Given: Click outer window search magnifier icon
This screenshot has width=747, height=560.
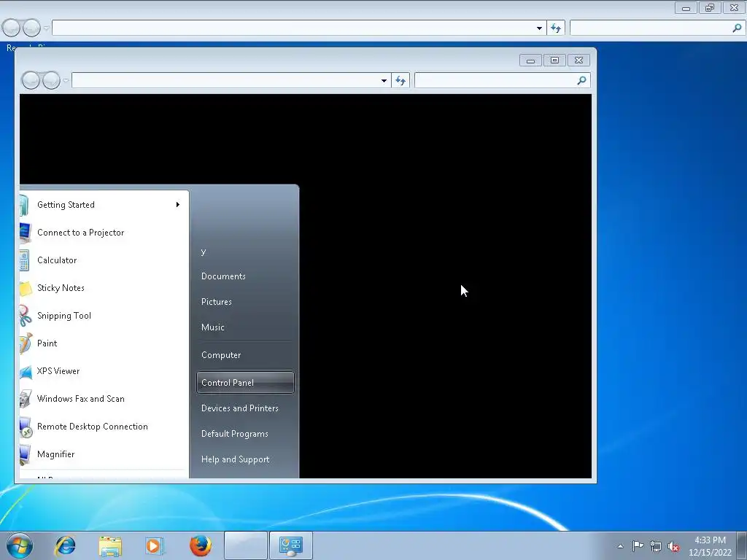Looking at the screenshot, I should (737, 28).
